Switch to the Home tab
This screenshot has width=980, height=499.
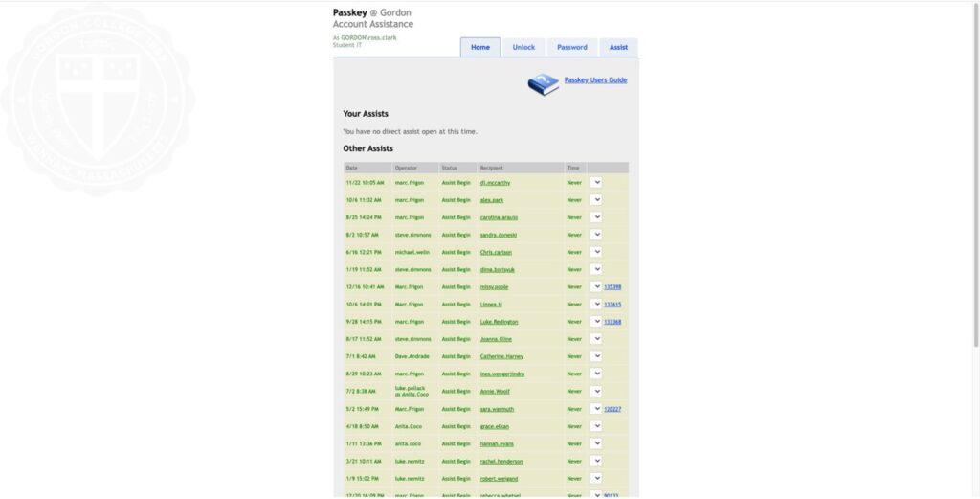(480, 47)
